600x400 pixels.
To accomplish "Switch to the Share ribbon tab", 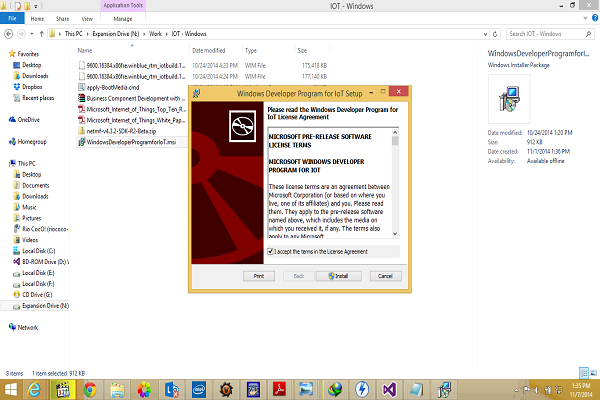I will point(62,19).
